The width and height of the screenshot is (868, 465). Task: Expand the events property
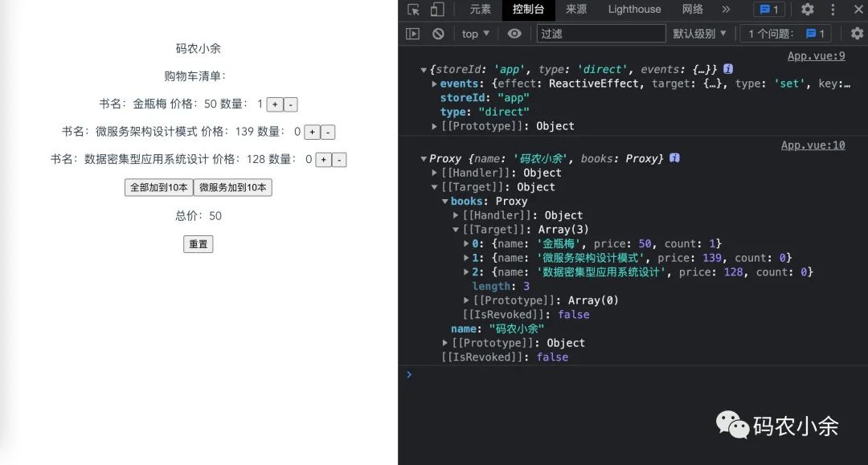point(435,84)
